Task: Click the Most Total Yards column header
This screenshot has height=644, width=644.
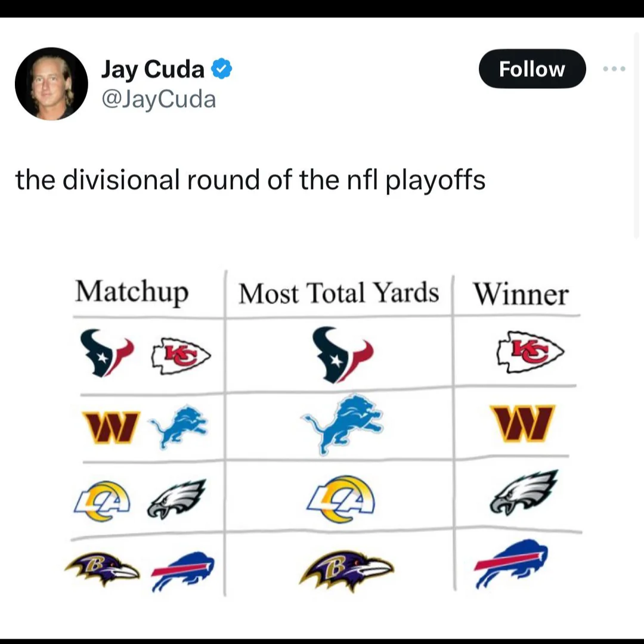Action: coord(339,293)
